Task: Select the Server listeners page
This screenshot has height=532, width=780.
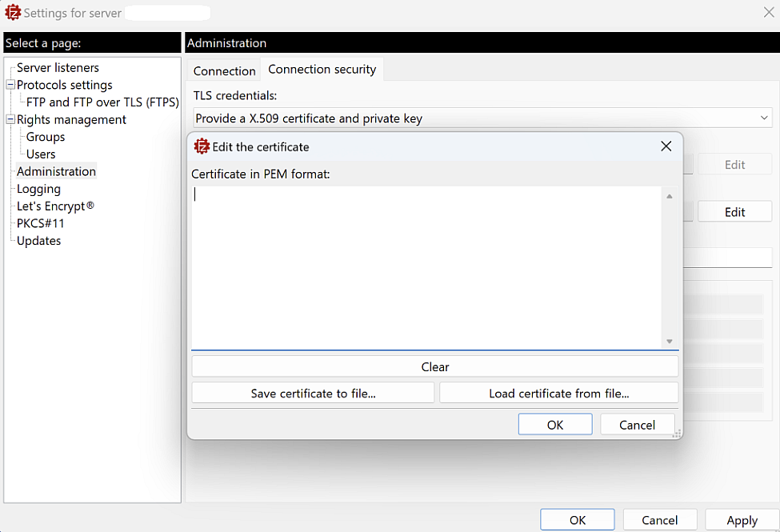Action: coord(56,67)
